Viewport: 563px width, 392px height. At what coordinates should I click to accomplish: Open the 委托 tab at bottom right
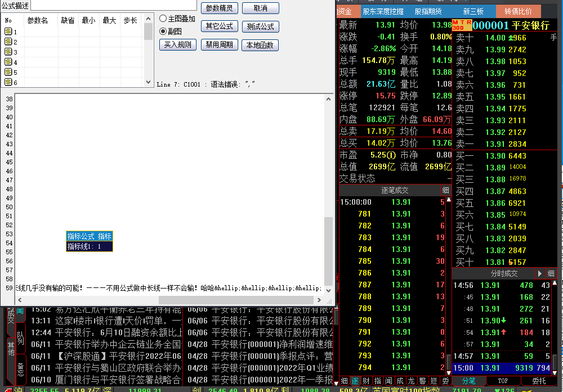click(x=539, y=381)
